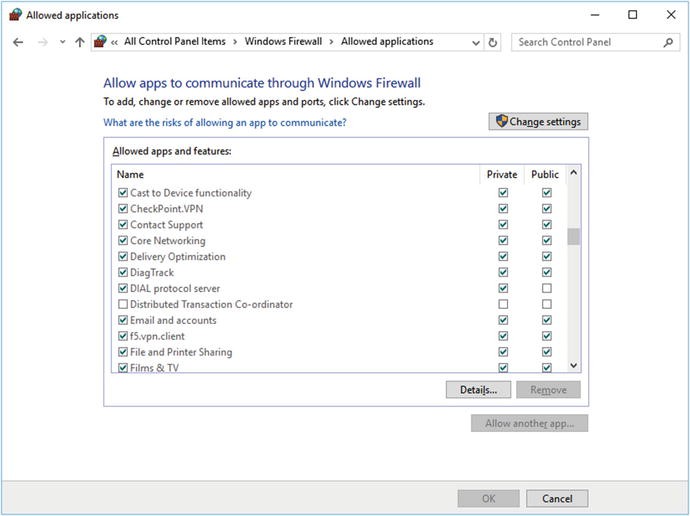Toggle the Cast to Device functionality checkbox
The height and width of the screenshot is (516, 690).
pyautogui.click(x=123, y=193)
